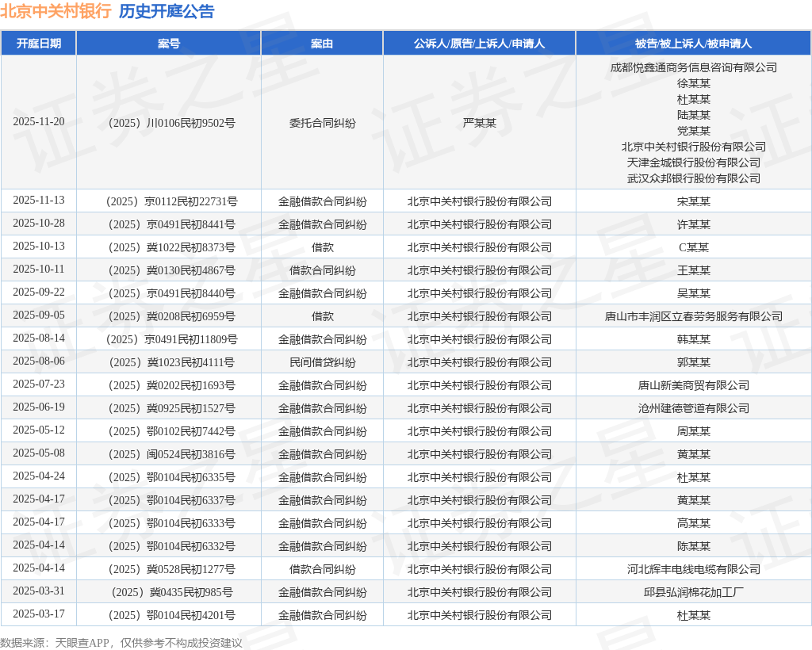The image size is (812, 650).
Task: Click defendant 河北辉丰电线电缆有限公司
Action: point(693,569)
